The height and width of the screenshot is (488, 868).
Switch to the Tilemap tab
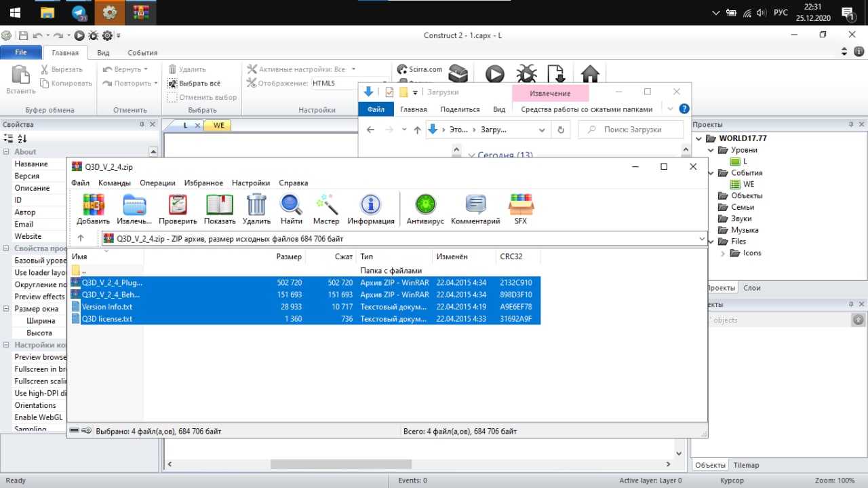pos(747,465)
